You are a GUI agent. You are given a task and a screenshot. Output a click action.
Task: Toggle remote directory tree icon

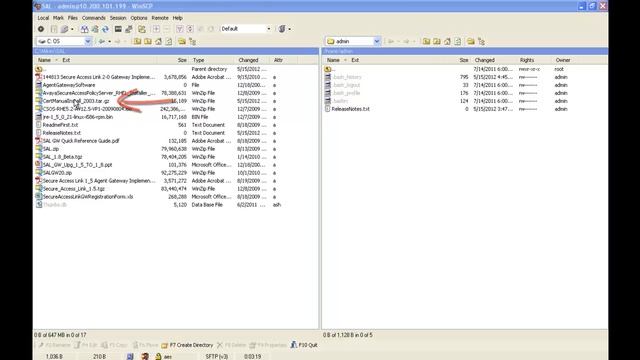point(481,41)
